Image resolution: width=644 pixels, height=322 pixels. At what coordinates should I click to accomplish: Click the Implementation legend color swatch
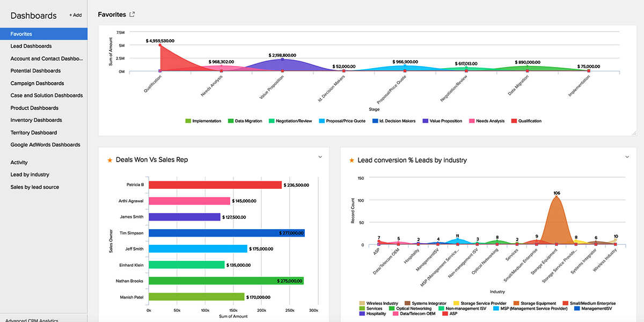[188, 121]
